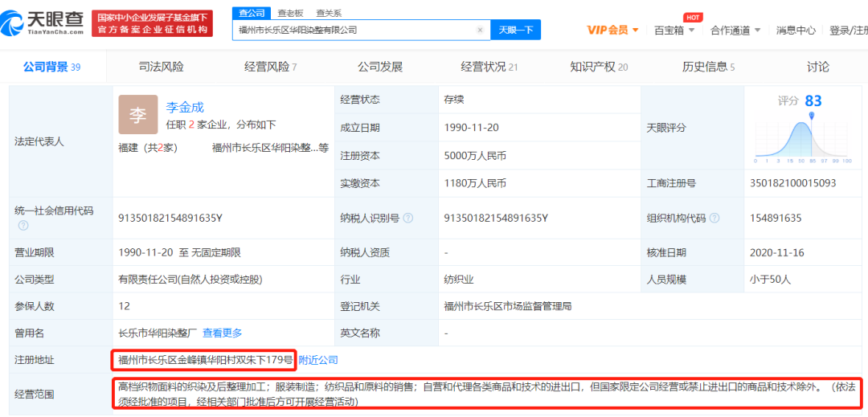Click the registered address 福州市长乐区金峰镇华阳村双朱下179号

click(206, 360)
